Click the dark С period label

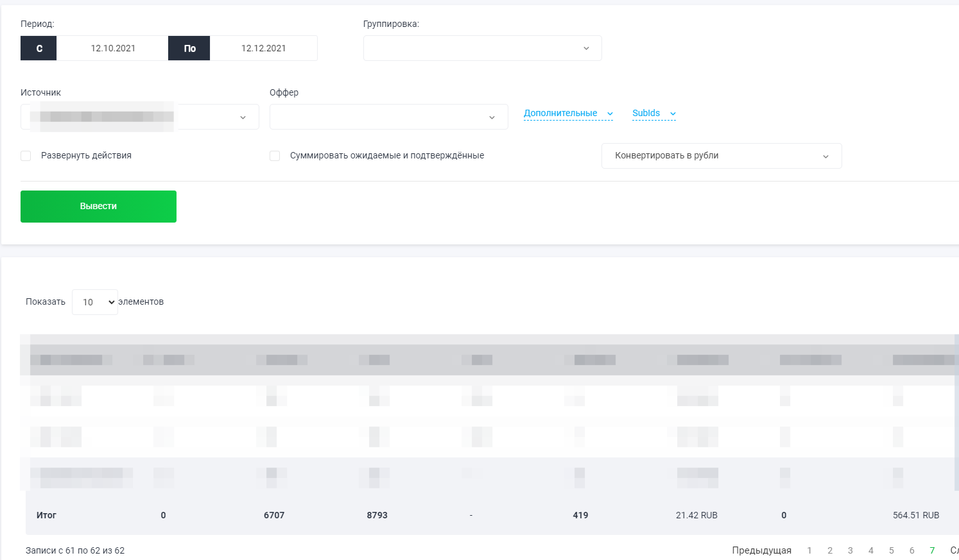click(x=39, y=48)
